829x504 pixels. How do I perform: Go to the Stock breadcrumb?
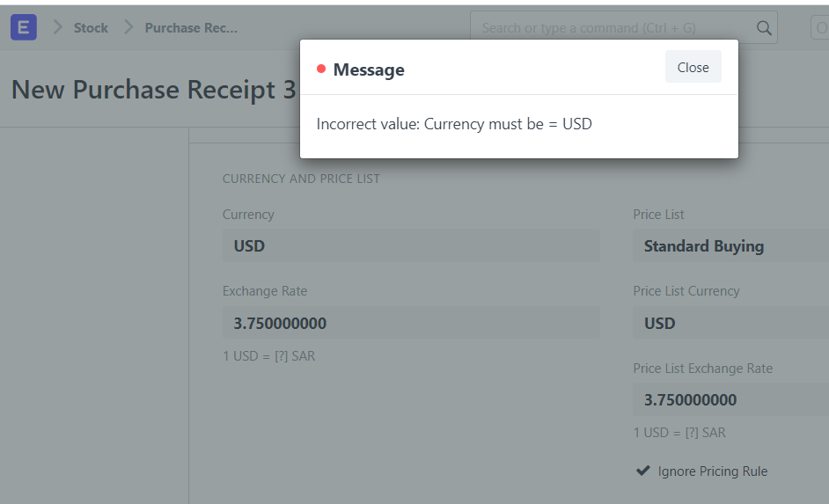click(x=91, y=28)
